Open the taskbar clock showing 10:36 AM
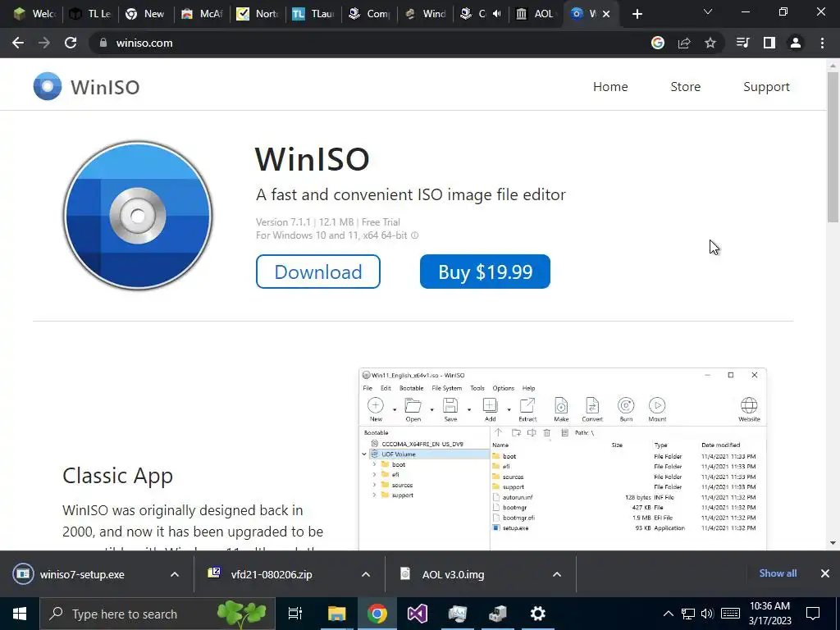The height and width of the screenshot is (630, 840). 769,614
